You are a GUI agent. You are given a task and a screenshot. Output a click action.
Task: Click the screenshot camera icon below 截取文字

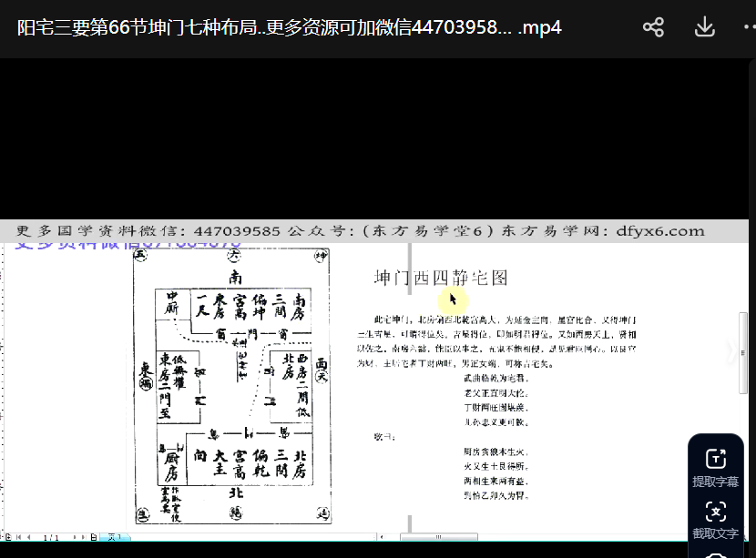(716, 553)
